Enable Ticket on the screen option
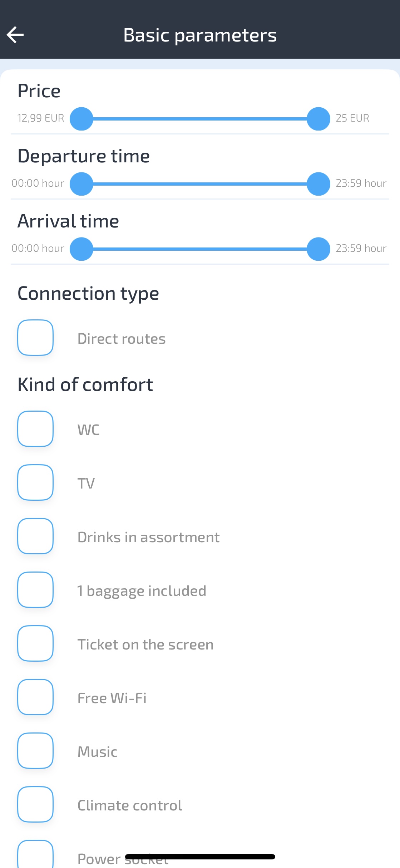 (x=35, y=643)
